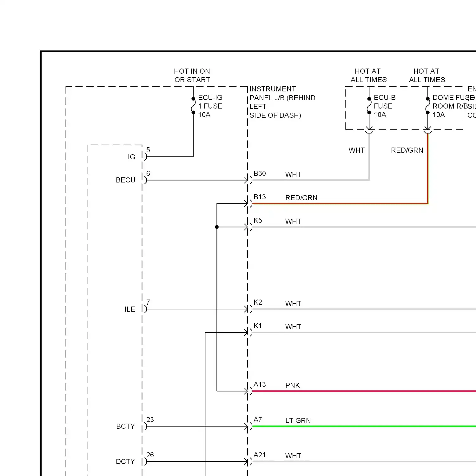Click HOT AT ALL TIMES above ECU-B fuse

(368, 76)
